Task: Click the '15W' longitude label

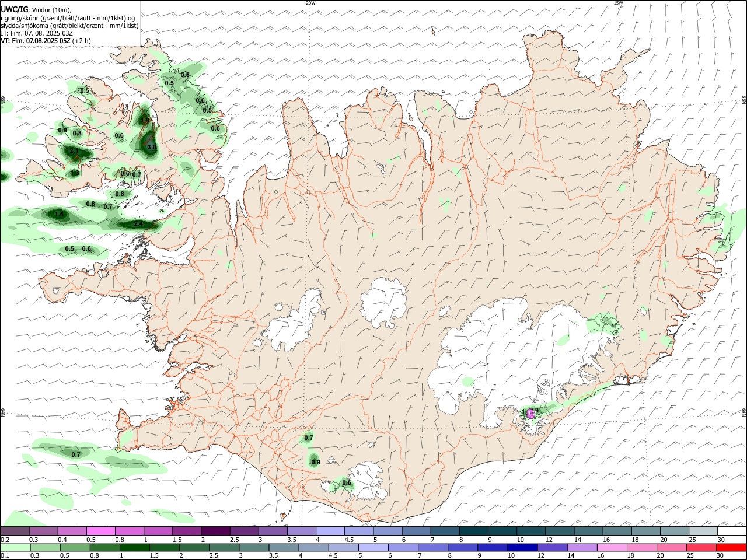Action: [618, 3]
